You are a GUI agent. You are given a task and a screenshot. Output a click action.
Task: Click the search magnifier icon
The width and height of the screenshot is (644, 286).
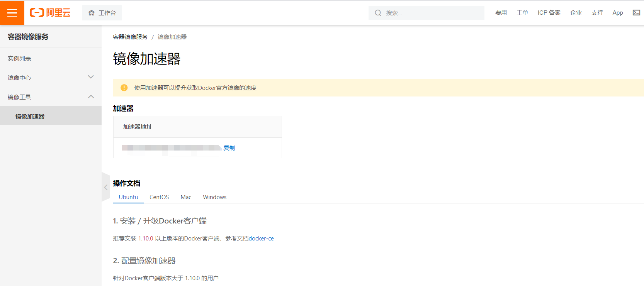(378, 13)
